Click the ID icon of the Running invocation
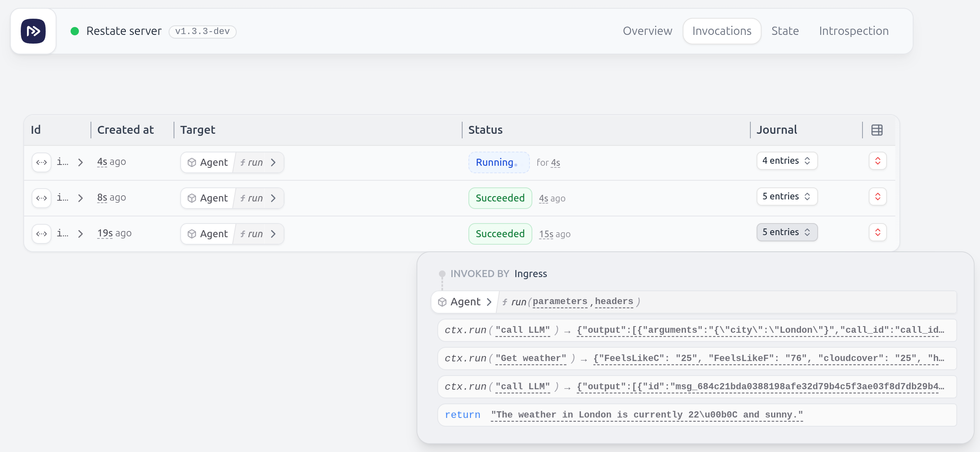The image size is (980, 452). coord(42,162)
